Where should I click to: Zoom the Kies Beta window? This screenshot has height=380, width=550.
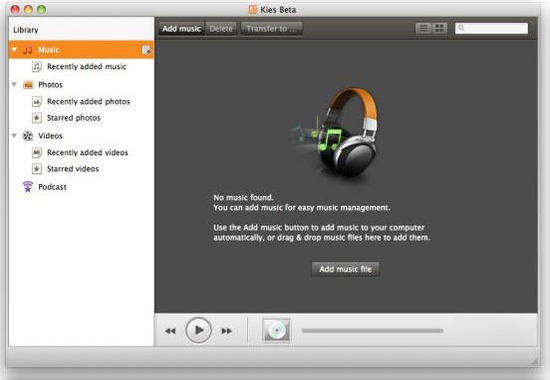(x=41, y=9)
